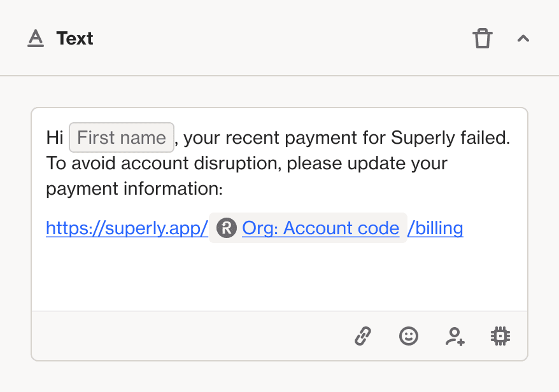559x392 pixels.
Task: Click the underlined A text-type icon
Action: pos(36,38)
